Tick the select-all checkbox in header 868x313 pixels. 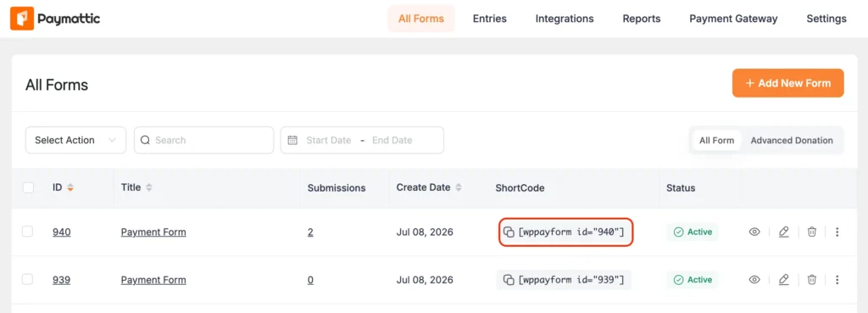click(x=28, y=187)
